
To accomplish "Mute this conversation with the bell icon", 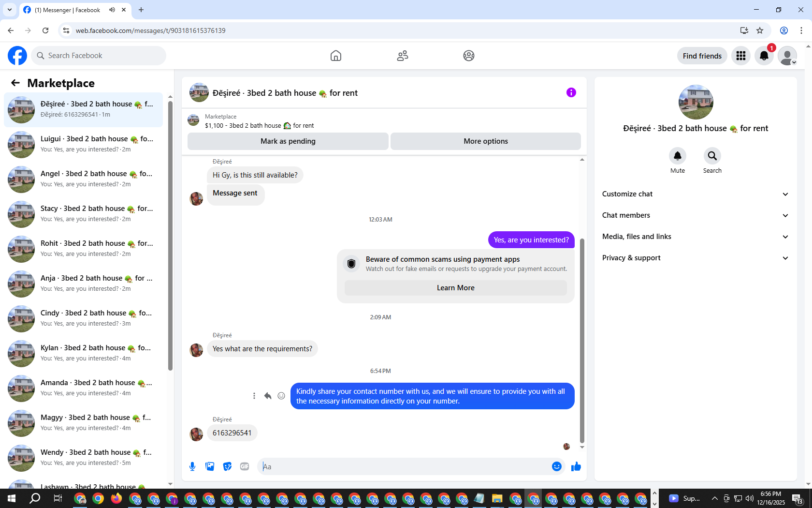I will (x=678, y=156).
